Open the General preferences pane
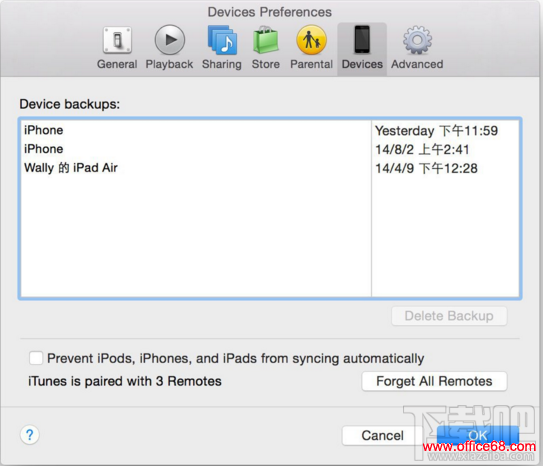 point(117,48)
